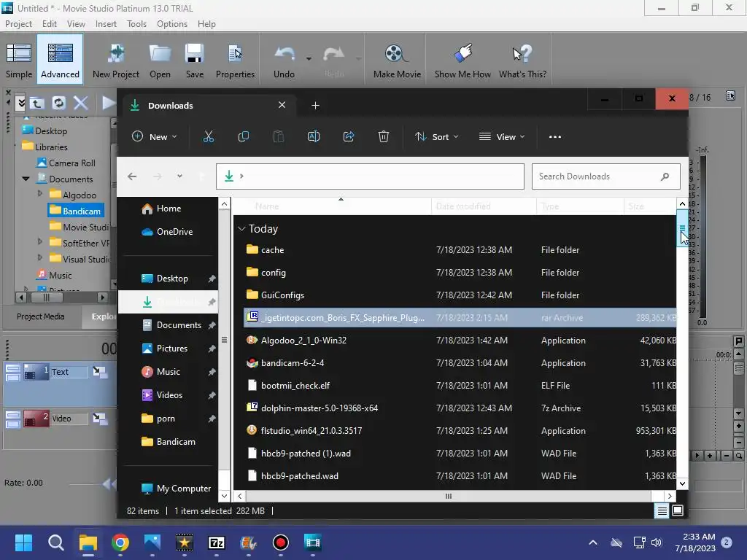Screen dimensions: 747x560
Task: Click the address bar path field
Action: click(x=370, y=176)
